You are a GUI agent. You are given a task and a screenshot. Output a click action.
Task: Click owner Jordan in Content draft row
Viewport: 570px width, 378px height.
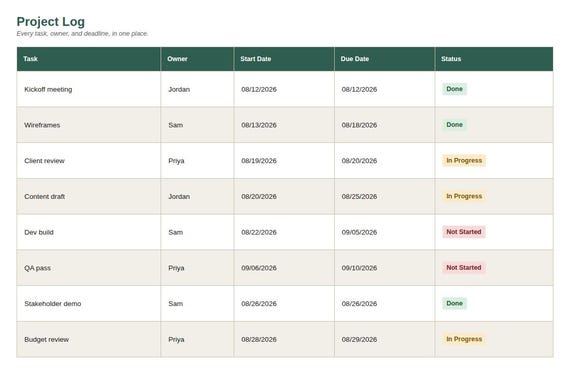(179, 196)
